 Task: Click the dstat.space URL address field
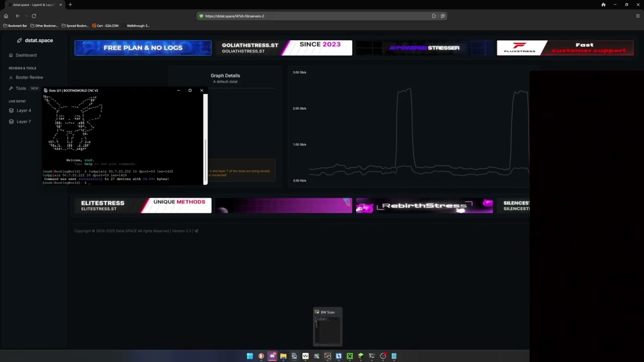point(321,16)
